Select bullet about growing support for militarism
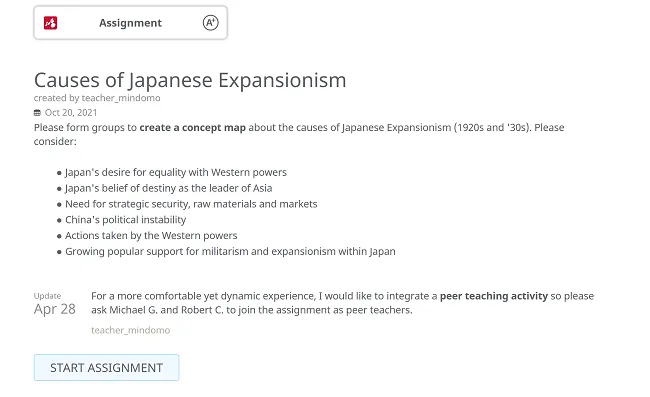The height and width of the screenshot is (397, 650). pos(230,251)
